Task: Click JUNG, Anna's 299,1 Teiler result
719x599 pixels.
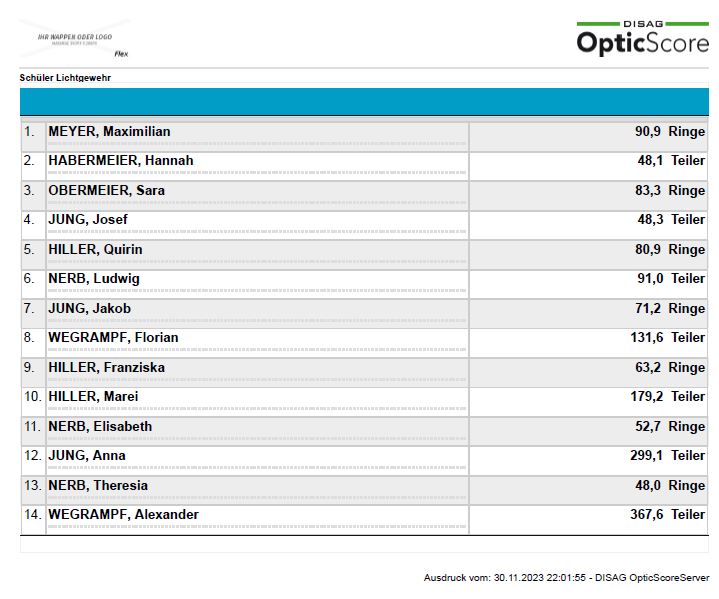Action: pyautogui.click(x=667, y=455)
